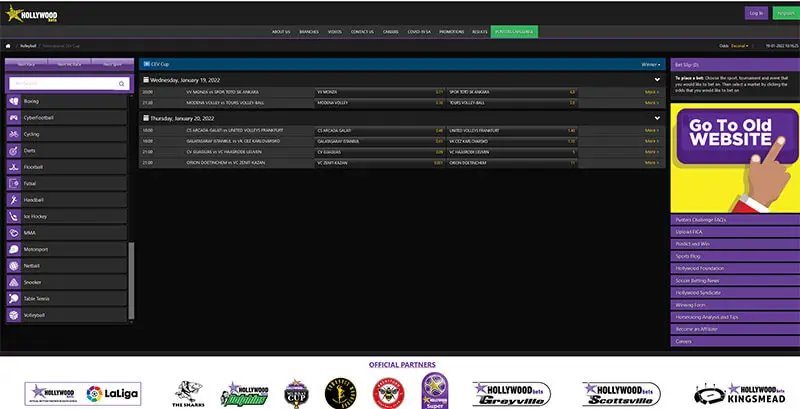Open the Hollywoodbets Kingsmead partner logo

pos(740,394)
